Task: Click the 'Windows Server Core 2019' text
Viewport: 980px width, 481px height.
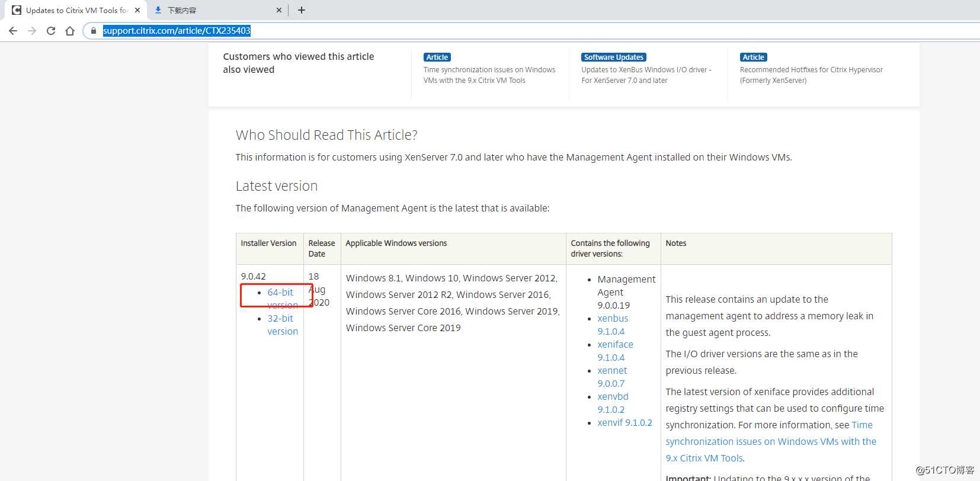Action: click(403, 328)
